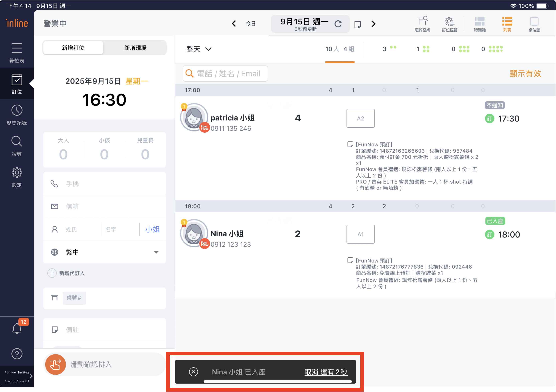Open the help question mark icon
The width and height of the screenshot is (556, 392).
coord(17,354)
